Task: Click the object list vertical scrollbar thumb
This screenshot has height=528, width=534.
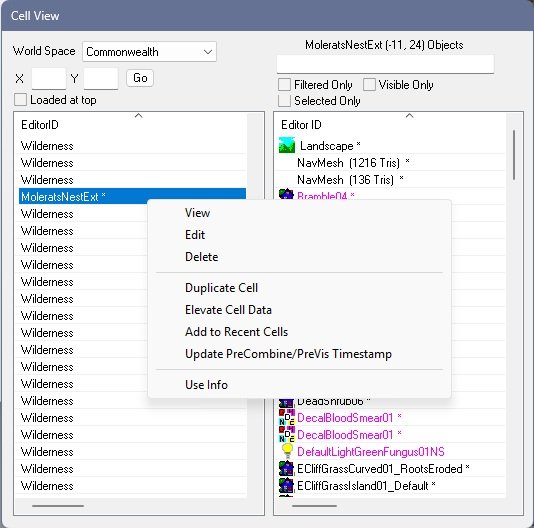Action: click(x=514, y=155)
